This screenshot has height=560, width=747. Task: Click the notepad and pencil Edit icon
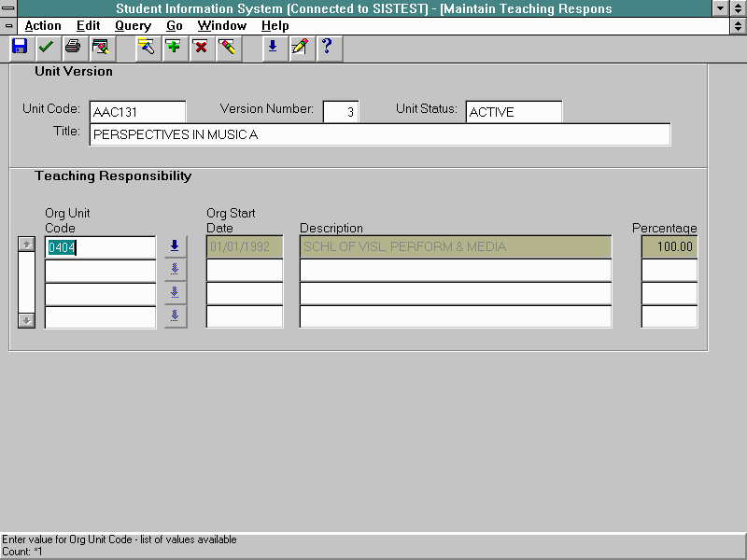point(299,47)
